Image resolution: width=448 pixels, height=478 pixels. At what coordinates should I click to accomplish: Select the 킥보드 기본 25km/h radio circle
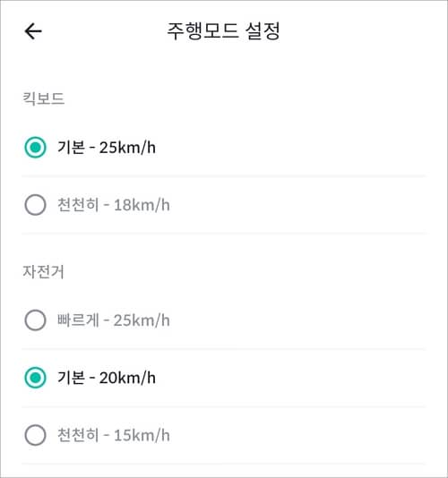36,148
